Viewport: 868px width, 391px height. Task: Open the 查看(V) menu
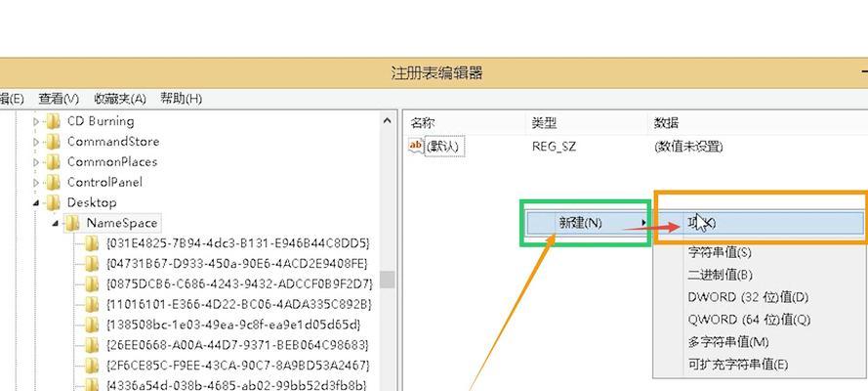(x=59, y=99)
